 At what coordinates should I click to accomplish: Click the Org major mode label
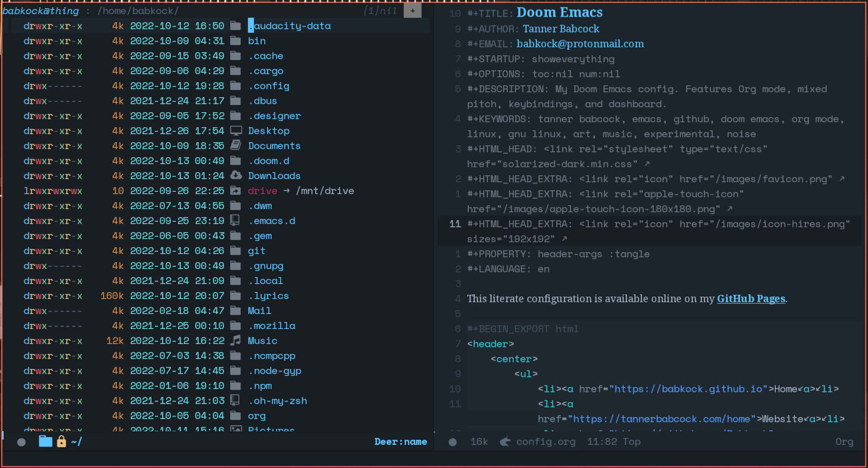pos(844,442)
